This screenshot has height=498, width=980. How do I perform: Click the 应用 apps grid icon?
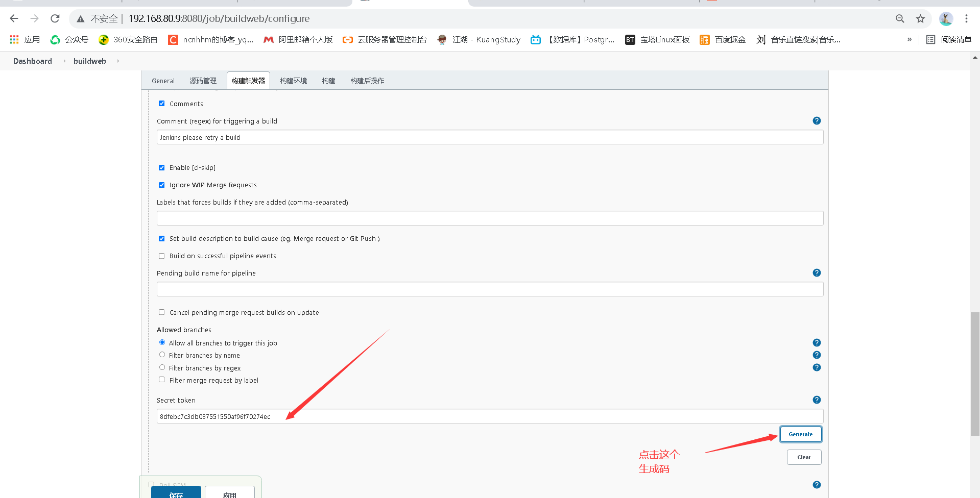pyautogui.click(x=14, y=39)
